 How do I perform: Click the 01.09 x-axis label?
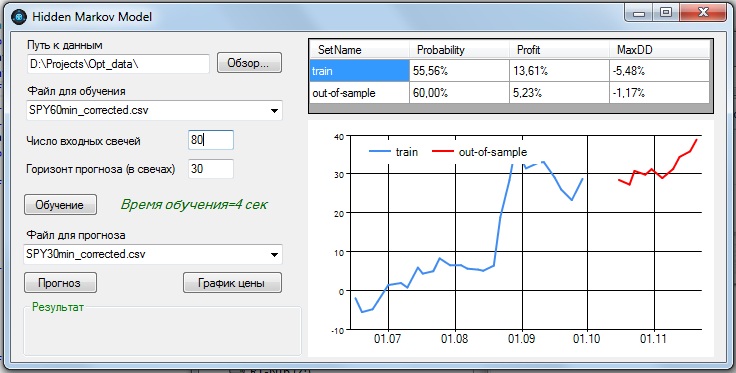(521, 338)
